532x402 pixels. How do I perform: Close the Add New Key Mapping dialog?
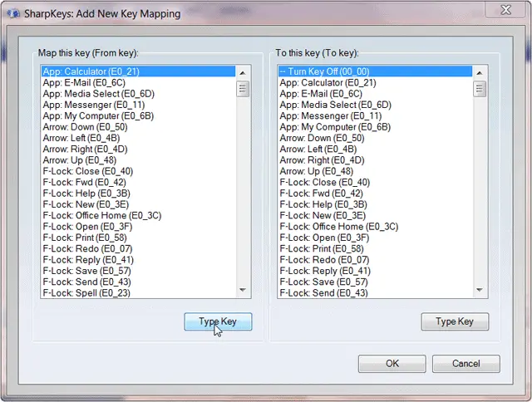(505, 9)
